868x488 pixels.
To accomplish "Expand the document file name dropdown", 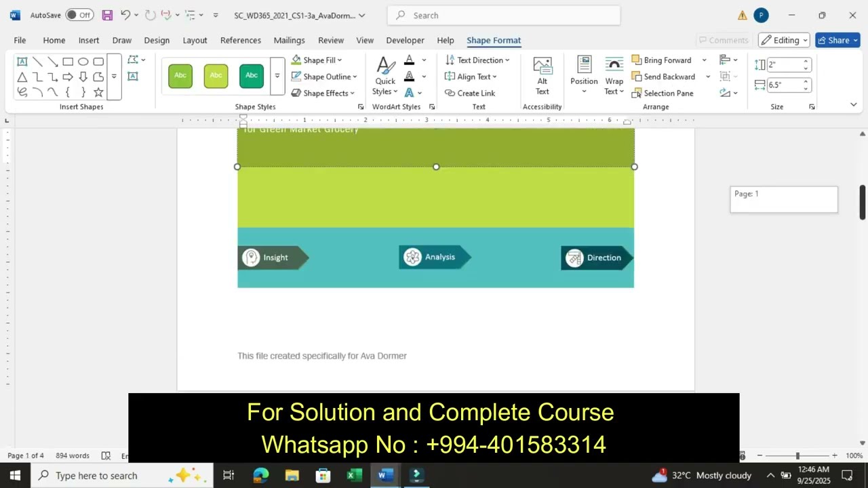I will 361,15.
